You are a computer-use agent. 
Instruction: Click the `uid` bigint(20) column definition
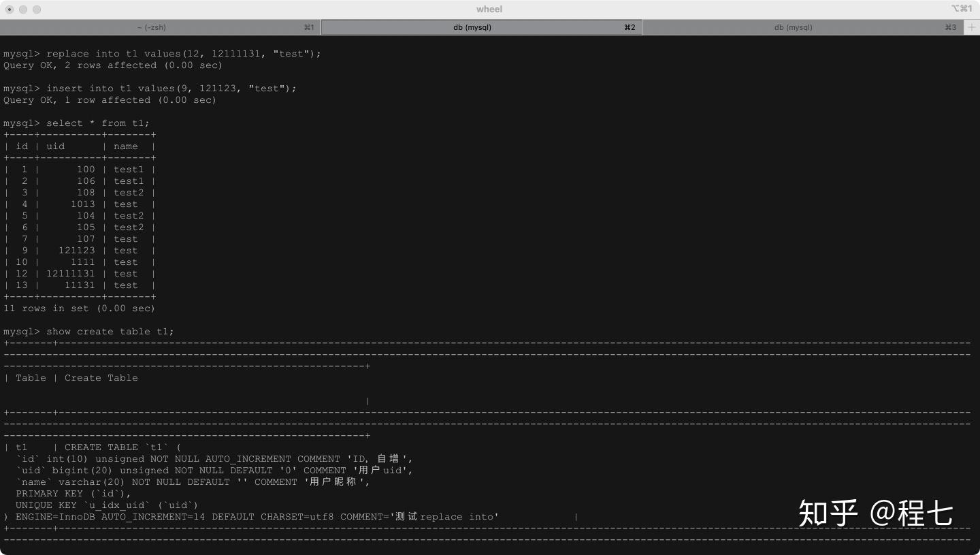click(x=214, y=471)
